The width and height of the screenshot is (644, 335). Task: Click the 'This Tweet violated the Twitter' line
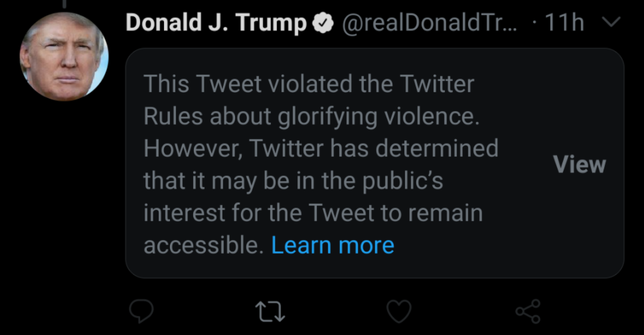[x=308, y=84]
